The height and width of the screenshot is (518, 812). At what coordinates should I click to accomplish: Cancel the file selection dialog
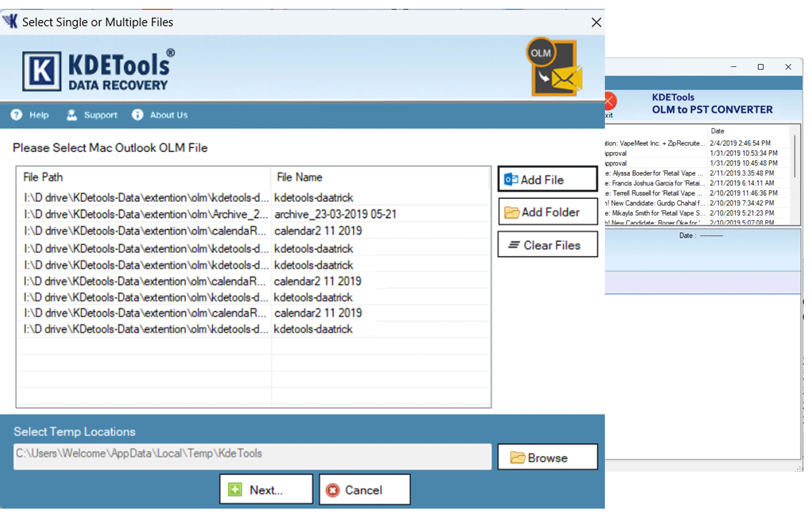click(x=364, y=490)
